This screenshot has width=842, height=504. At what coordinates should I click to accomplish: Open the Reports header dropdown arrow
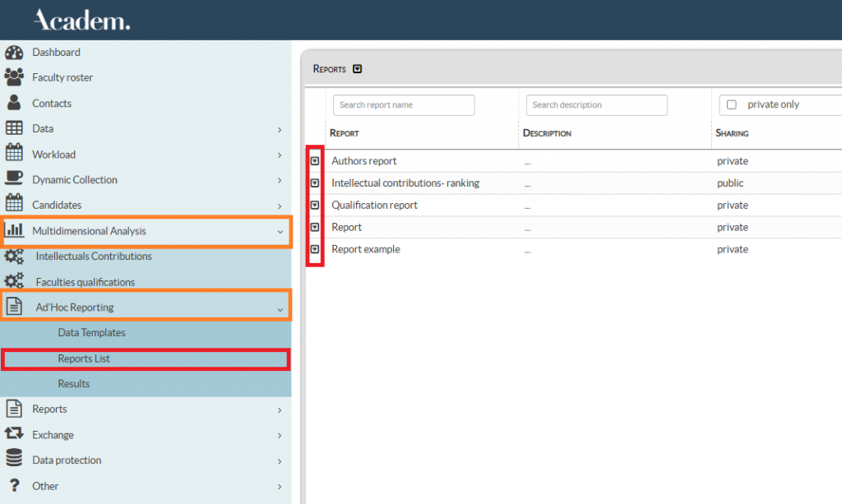pyautogui.click(x=357, y=69)
